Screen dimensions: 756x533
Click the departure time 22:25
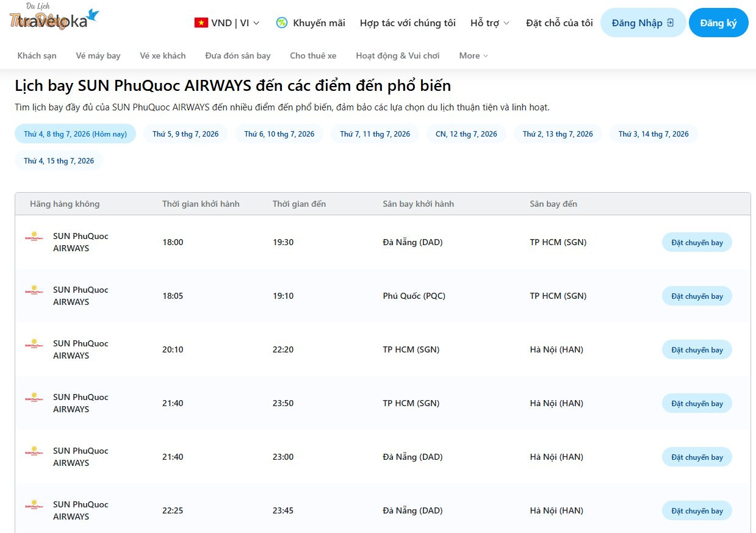[173, 510]
